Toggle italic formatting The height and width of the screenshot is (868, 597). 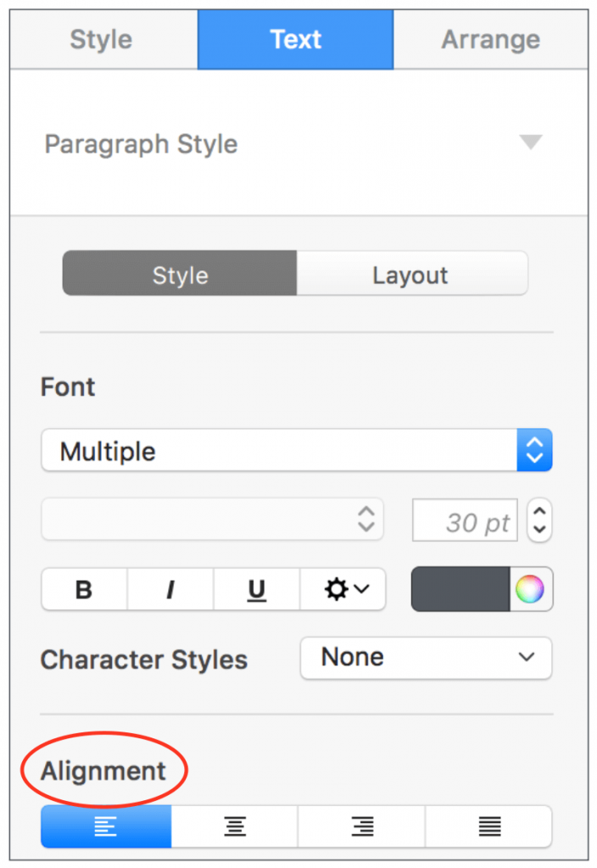(170, 589)
